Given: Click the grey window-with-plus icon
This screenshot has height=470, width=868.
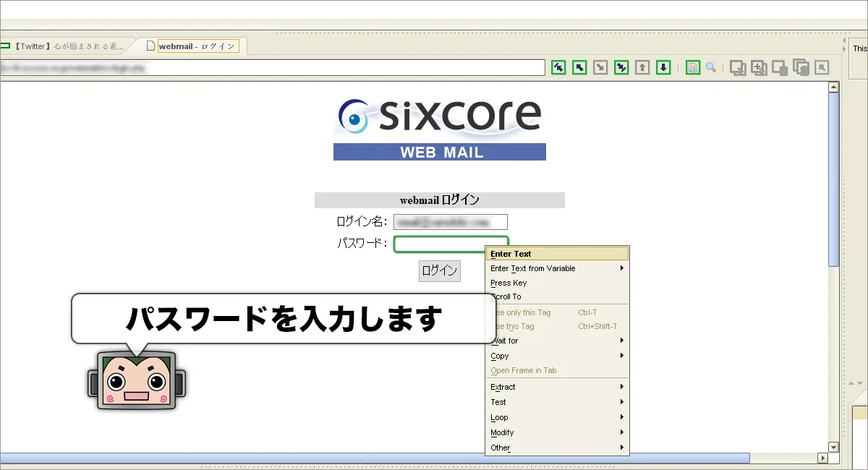Looking at the screenshot, I should point(759,68).
